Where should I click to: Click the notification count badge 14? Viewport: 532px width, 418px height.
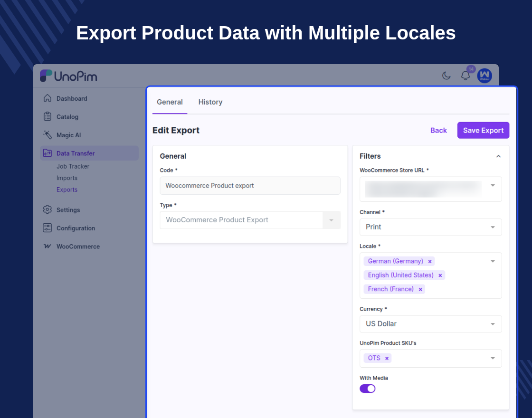pos(471,69)
